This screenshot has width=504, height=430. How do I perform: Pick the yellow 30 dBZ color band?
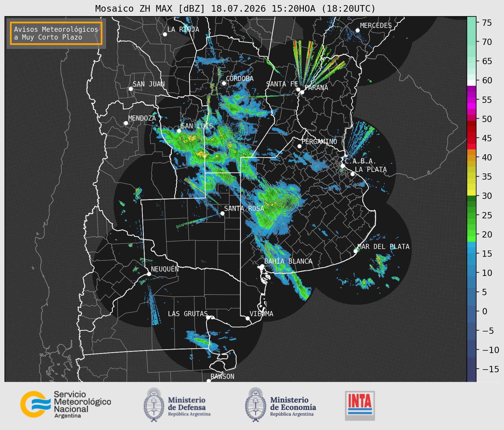click(x=471, y=193)
